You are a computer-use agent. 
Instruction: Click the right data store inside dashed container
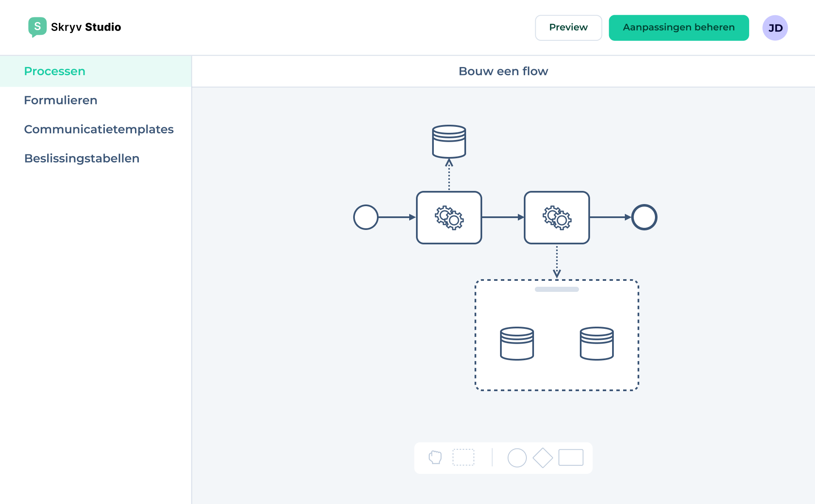597,344
